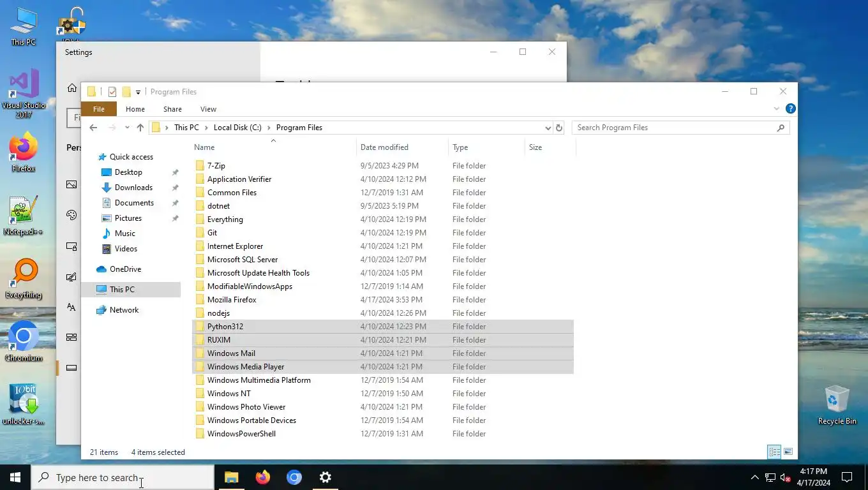Open the network tray icon
868x490 pixels.
tap(770, 477)
